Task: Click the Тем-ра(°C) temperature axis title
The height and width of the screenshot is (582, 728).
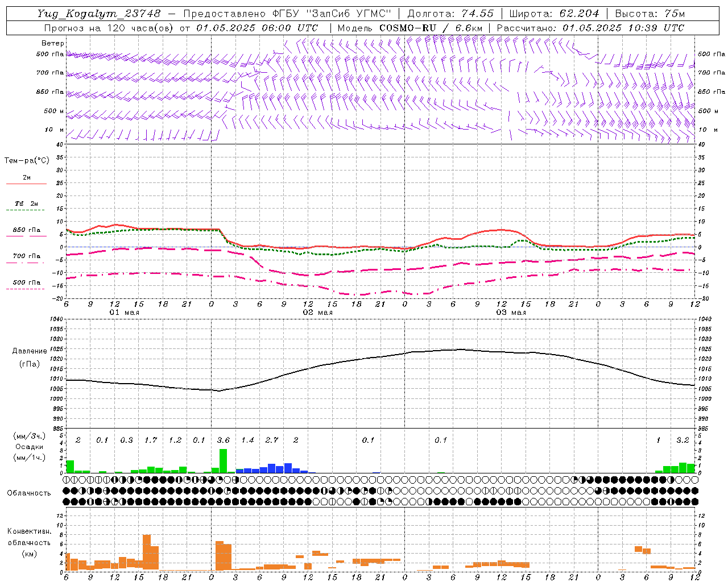Action: 27,161
